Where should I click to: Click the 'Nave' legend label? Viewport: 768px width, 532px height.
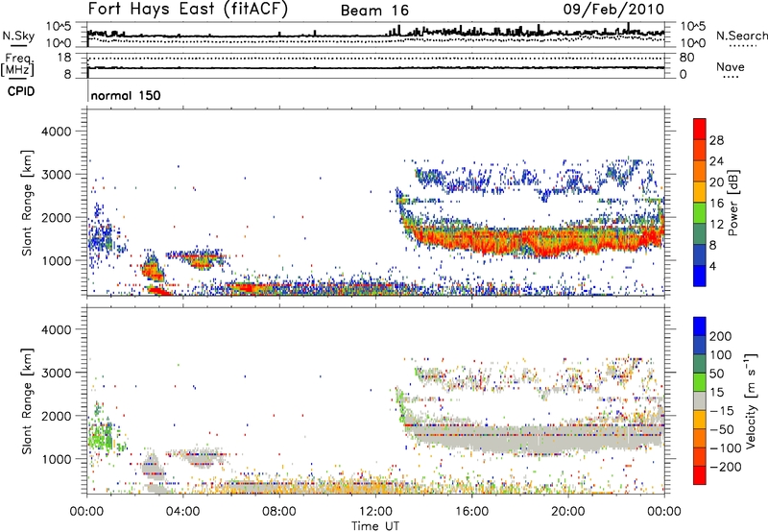[x=731, y=66]
